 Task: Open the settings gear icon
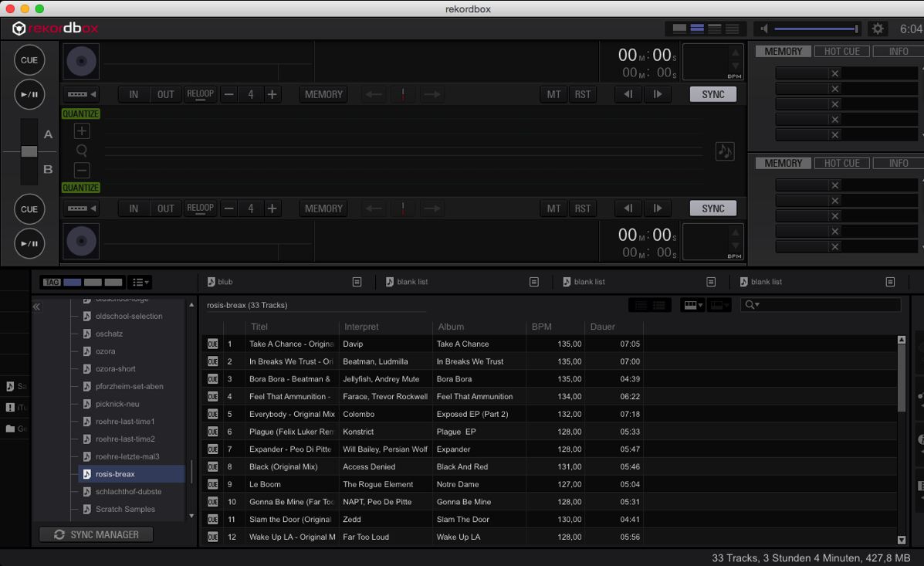[x=878, y=29]
